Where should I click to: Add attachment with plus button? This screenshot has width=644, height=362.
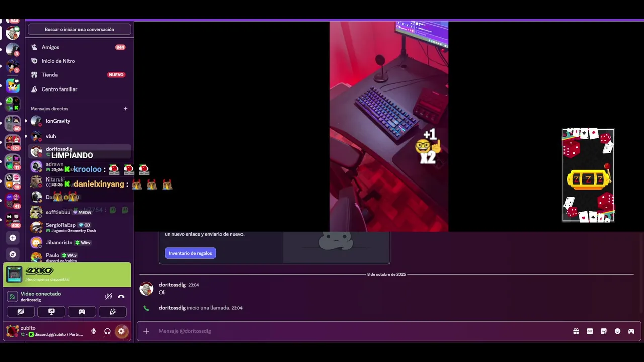146,331
